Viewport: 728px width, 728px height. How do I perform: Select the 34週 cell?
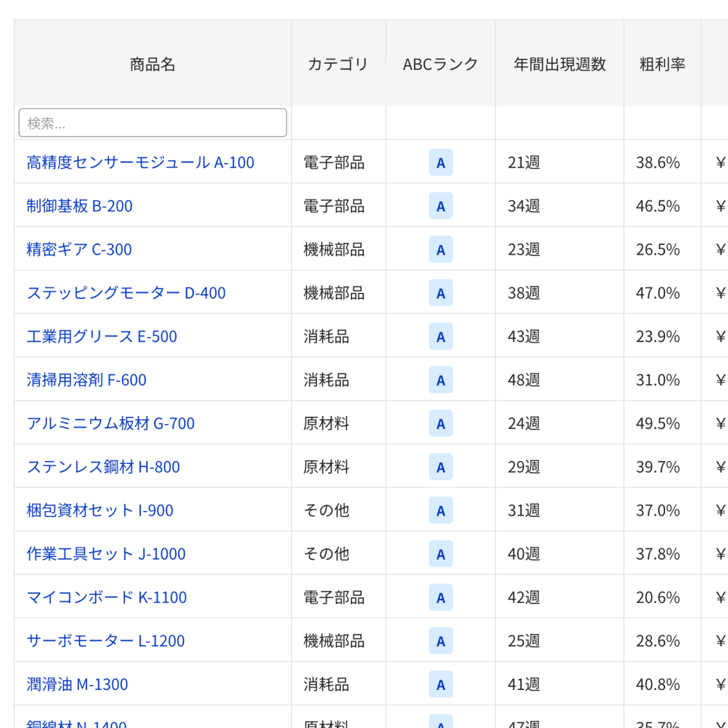click(x=559, y=206)
